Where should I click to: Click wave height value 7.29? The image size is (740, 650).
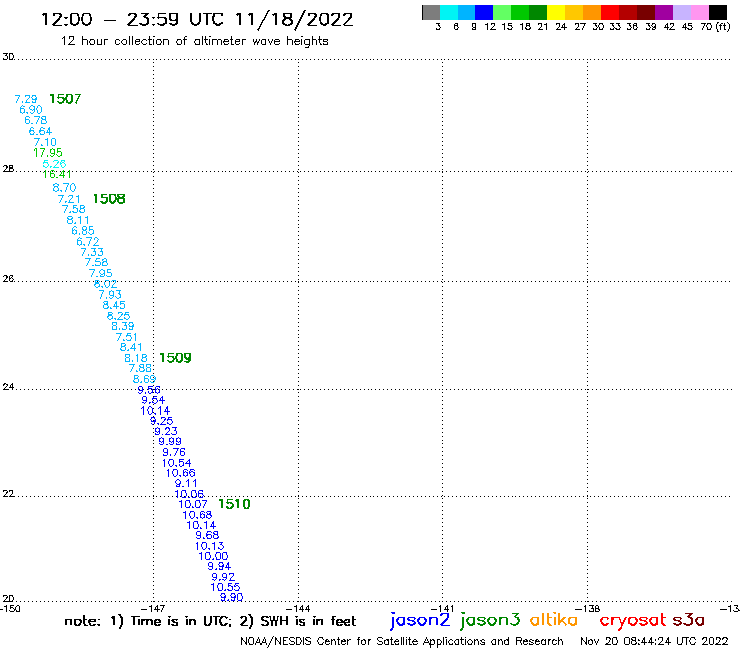(x=26, y=99)
